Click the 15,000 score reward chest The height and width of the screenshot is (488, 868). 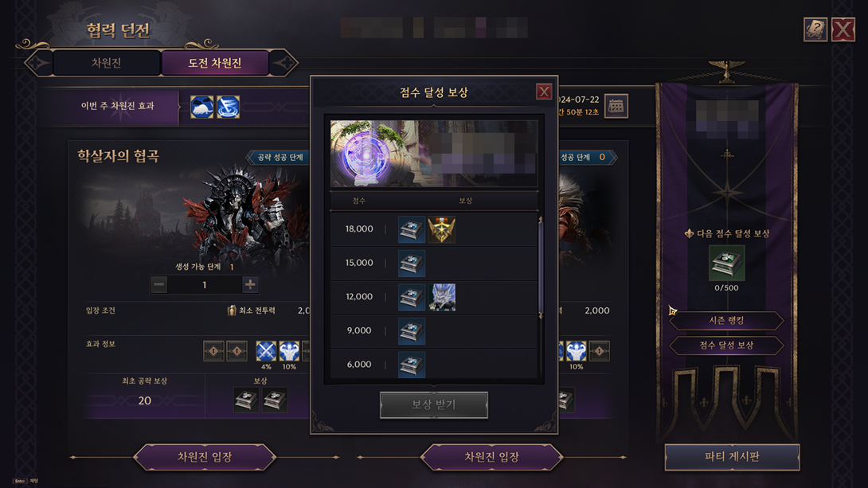pos(411,263)
